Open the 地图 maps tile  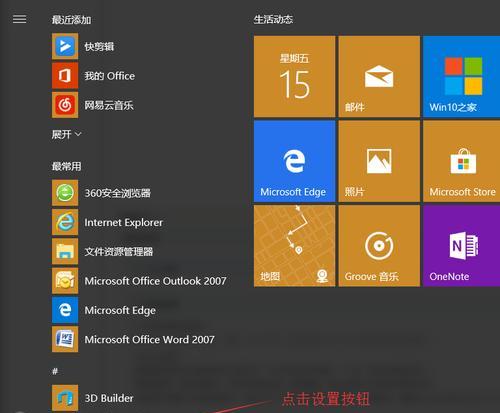[294, 246]
